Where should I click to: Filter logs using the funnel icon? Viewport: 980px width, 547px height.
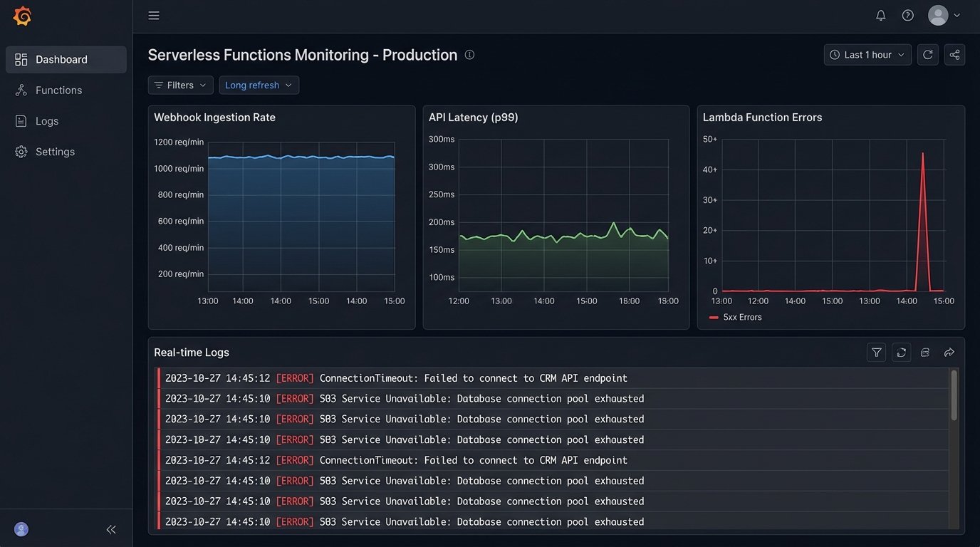(877, 353)
